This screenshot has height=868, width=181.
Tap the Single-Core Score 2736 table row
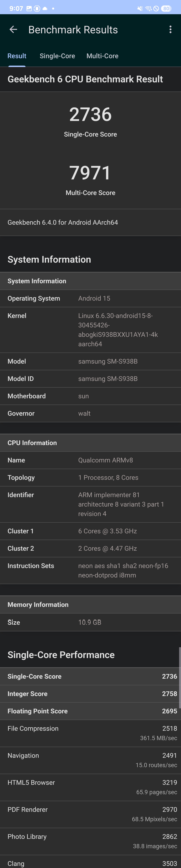(90, 676)
